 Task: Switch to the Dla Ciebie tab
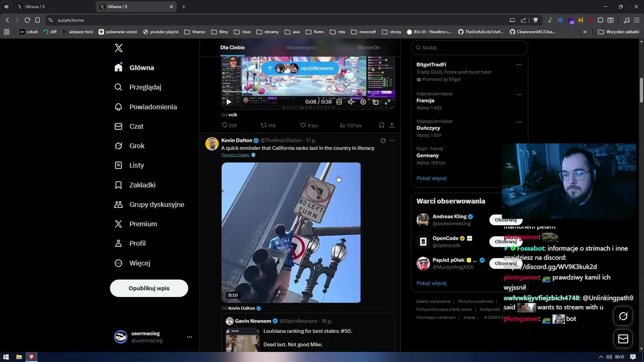tap(232, 47)
